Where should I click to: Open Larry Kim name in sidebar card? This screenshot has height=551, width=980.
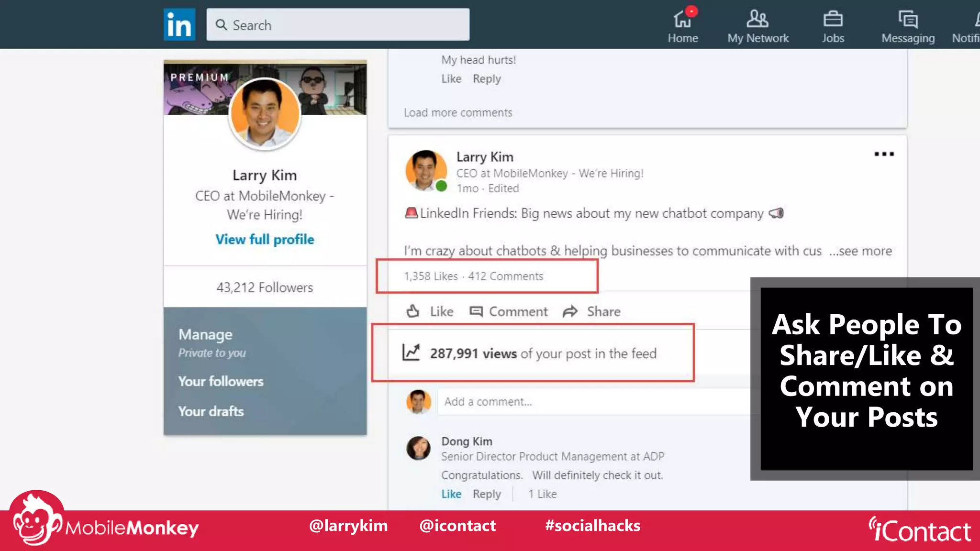pos(265,175)
